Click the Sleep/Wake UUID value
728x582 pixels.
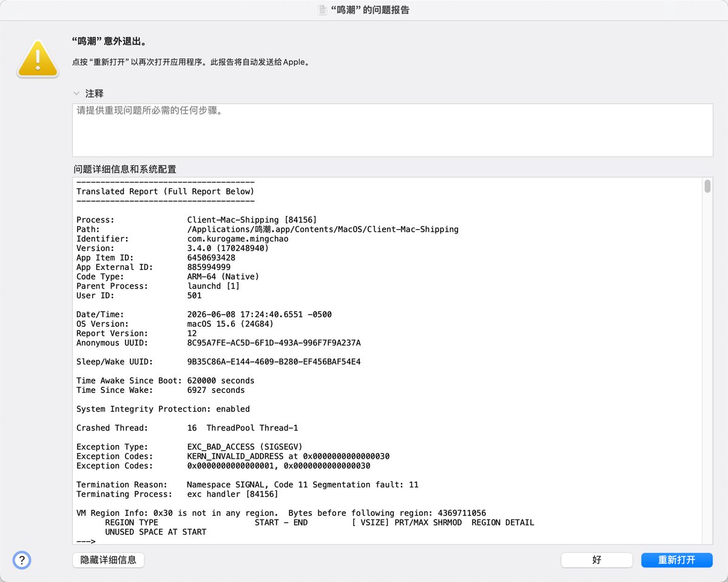(274, 362)
